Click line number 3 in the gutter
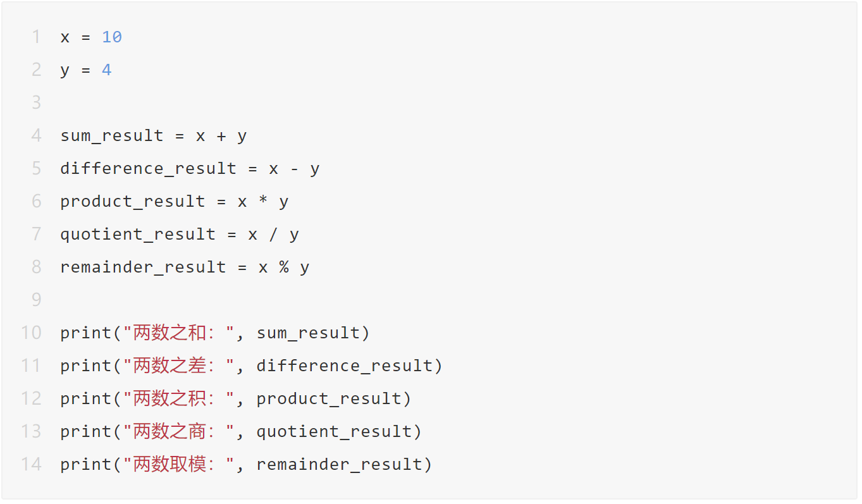 click(x=36, y=102)
